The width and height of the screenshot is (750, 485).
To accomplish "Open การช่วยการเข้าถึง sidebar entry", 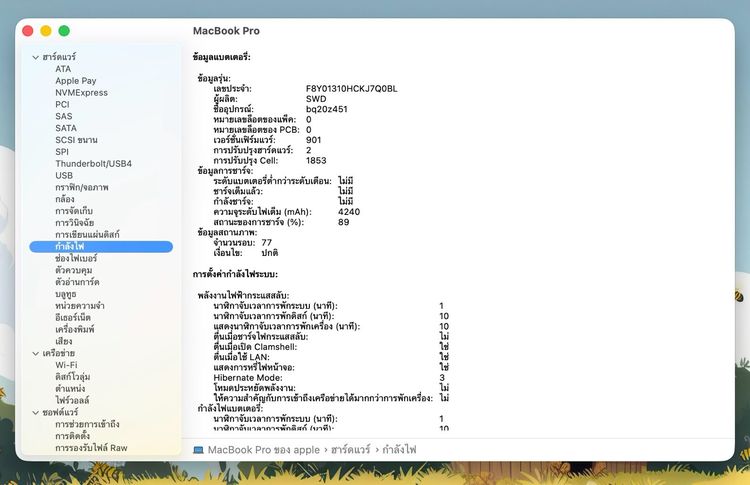I will click(87, 424).
